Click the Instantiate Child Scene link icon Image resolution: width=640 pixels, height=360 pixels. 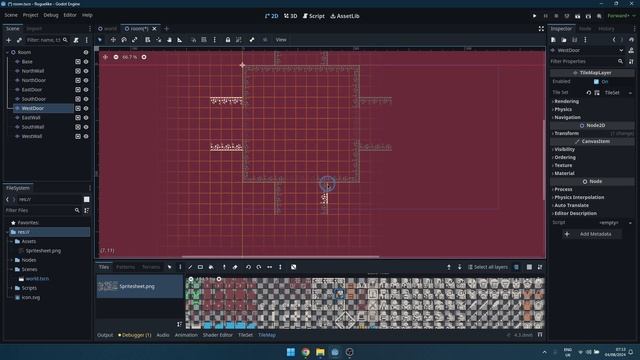[19, 40]
